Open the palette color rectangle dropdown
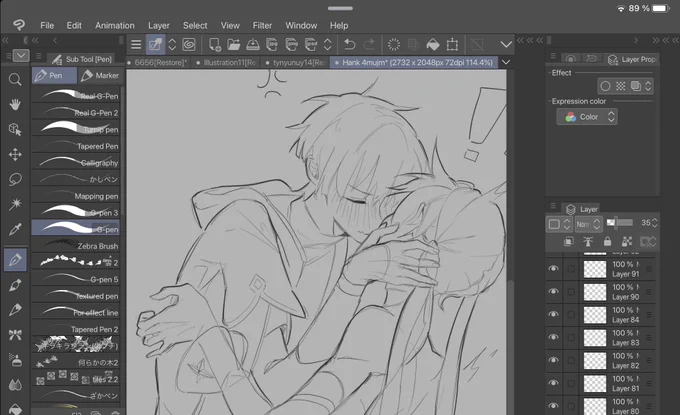This screenshot has height=415, width=680. (559, 224)
